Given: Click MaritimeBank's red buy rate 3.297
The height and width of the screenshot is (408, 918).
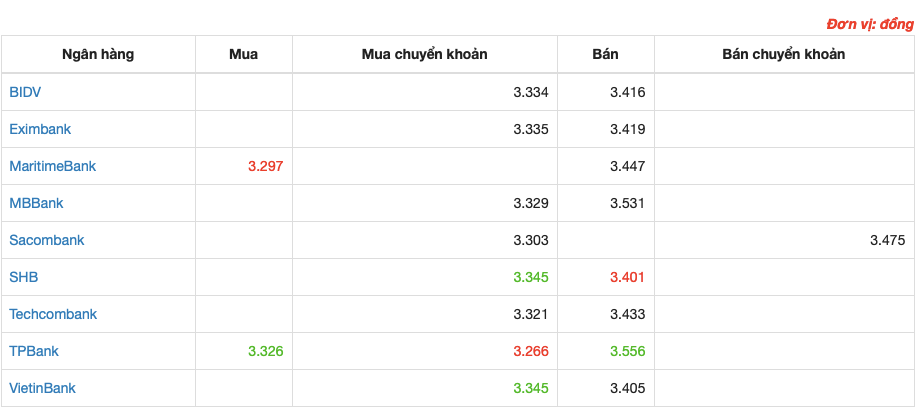Looking at the screenshot, I should click(x=266, y=166).
